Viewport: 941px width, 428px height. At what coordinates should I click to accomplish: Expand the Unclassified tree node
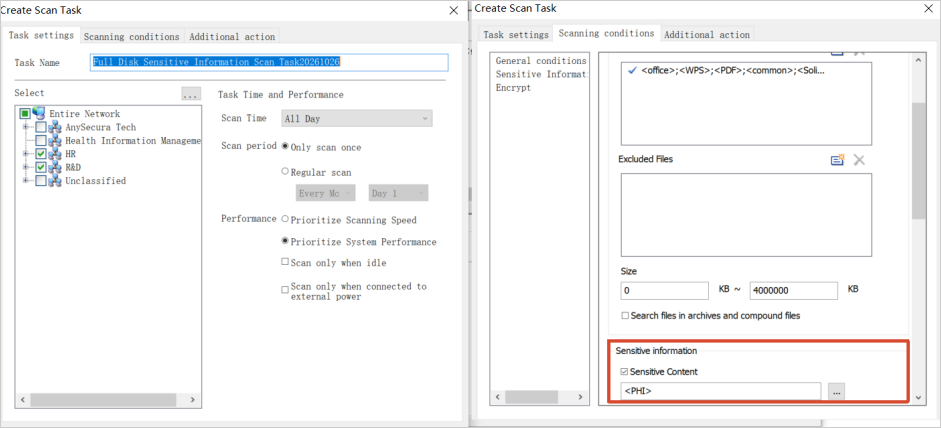click(25, 180)
